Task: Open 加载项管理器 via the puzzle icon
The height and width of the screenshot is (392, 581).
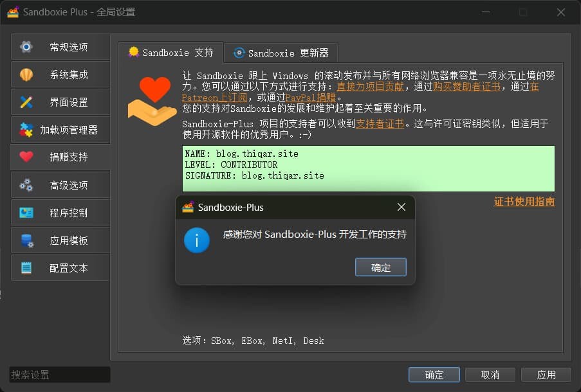Action: tap(26, 130)
